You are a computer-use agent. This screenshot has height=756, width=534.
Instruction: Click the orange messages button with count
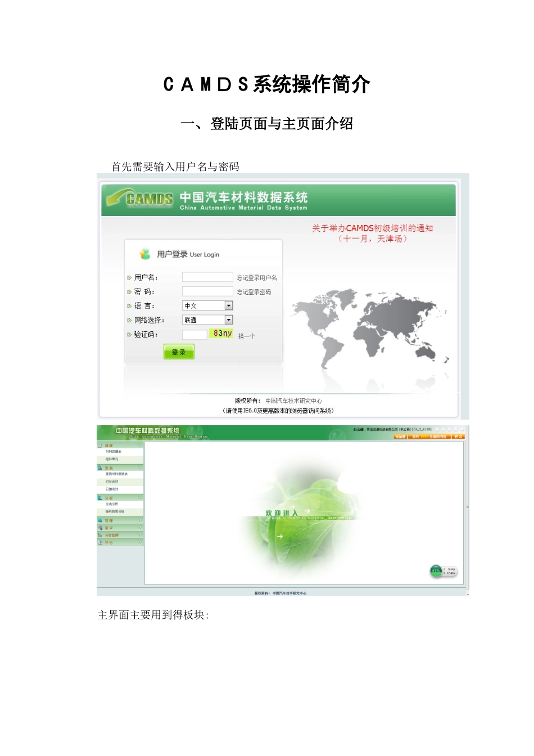tap(429, 436)
